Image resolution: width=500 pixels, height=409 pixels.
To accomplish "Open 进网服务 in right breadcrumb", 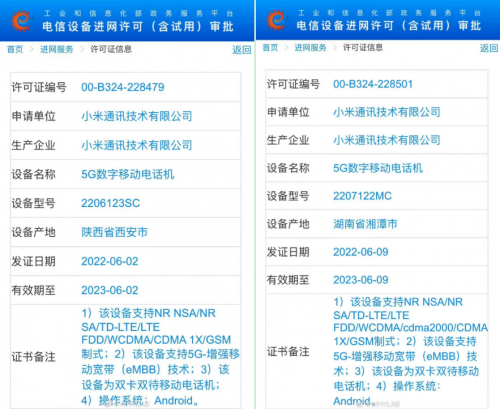I will click(x=310, y=48).
